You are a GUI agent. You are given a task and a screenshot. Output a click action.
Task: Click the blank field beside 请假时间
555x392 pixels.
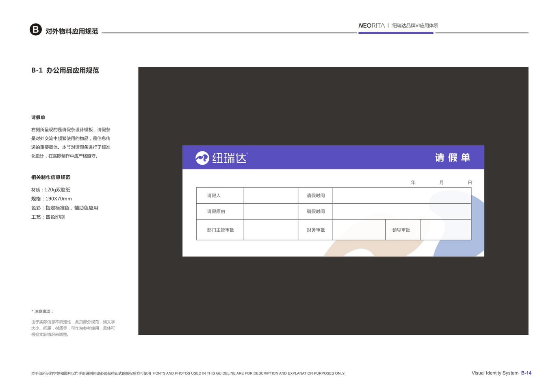pos(402,196)
